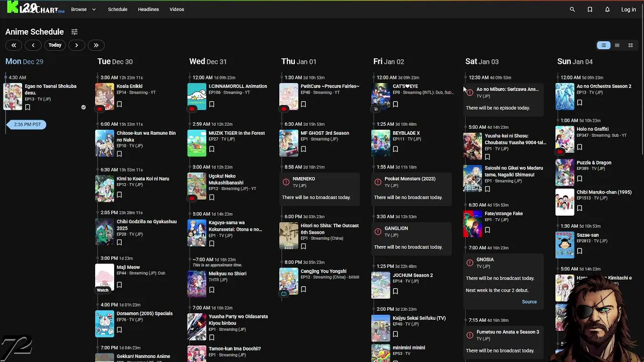Open YouTube stream icon on Koala Enikki
This screenshot has width=644, height=362.
pyautogui.click(x=100, y=109)
